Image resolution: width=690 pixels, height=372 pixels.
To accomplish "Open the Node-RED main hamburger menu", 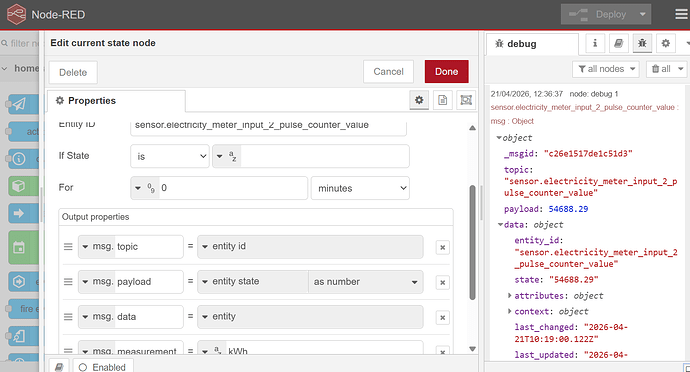I will pyautogui.click(x=682, y=14).
